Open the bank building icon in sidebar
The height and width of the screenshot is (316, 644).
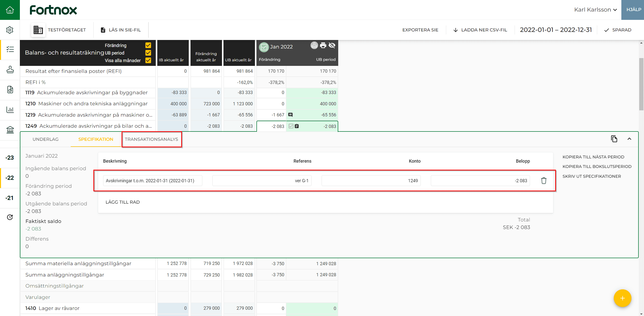coord(10,130)
